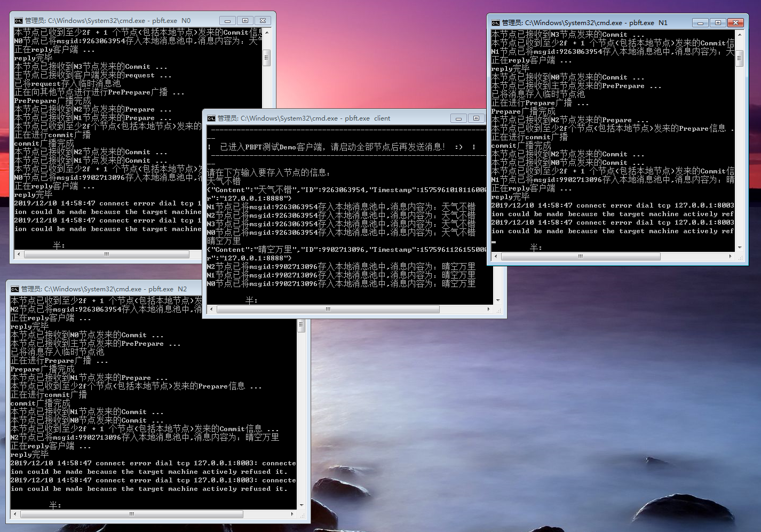Maximize the client command window
Screen dimensions: 761x532
[x=477, y=118]
